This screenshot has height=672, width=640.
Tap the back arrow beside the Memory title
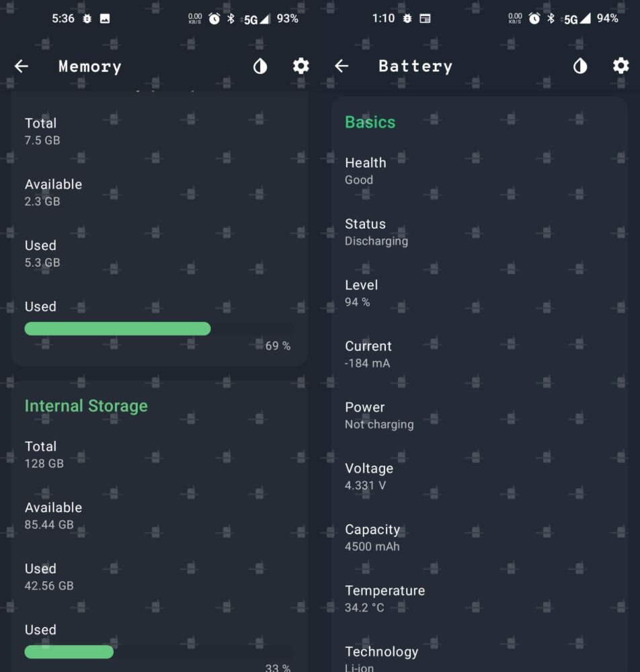22,66
